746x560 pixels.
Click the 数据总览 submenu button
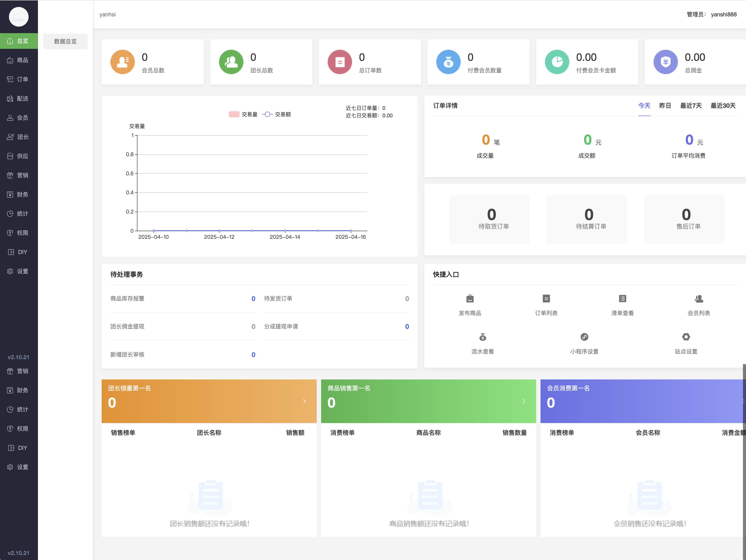click(65, 41)
